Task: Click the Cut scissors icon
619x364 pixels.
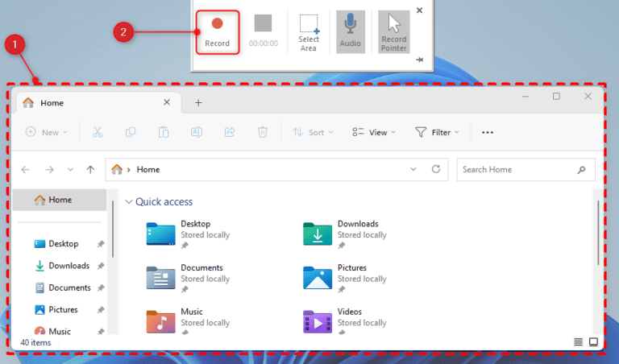Action: pyautogui.click(x=98, y=132)
